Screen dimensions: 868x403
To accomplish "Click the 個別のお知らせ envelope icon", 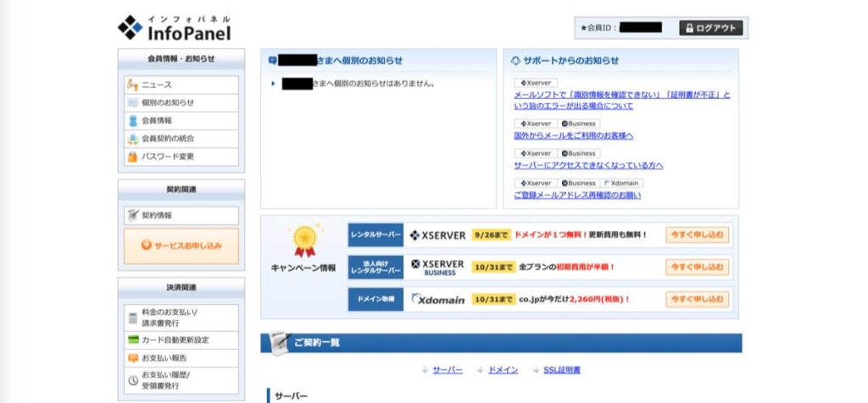I will point(133,102).
